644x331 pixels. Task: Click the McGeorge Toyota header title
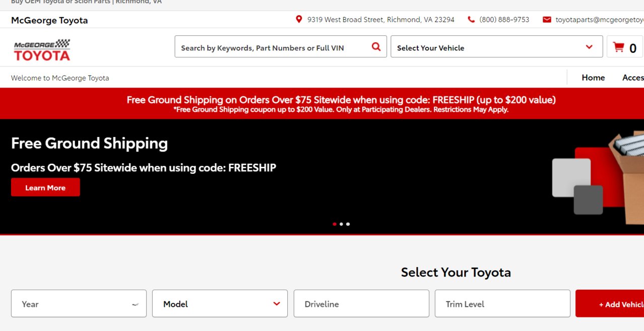(x=49, y=20)
